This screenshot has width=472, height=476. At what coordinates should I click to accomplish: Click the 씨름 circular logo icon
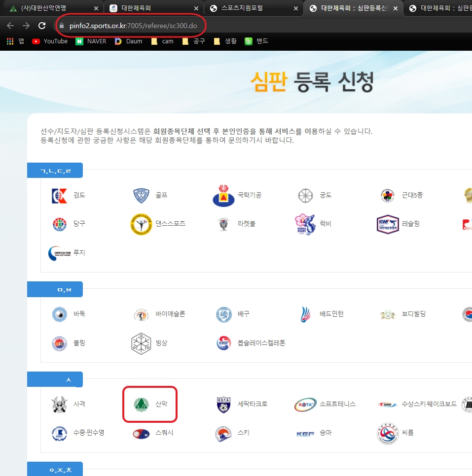click(388, 434)
